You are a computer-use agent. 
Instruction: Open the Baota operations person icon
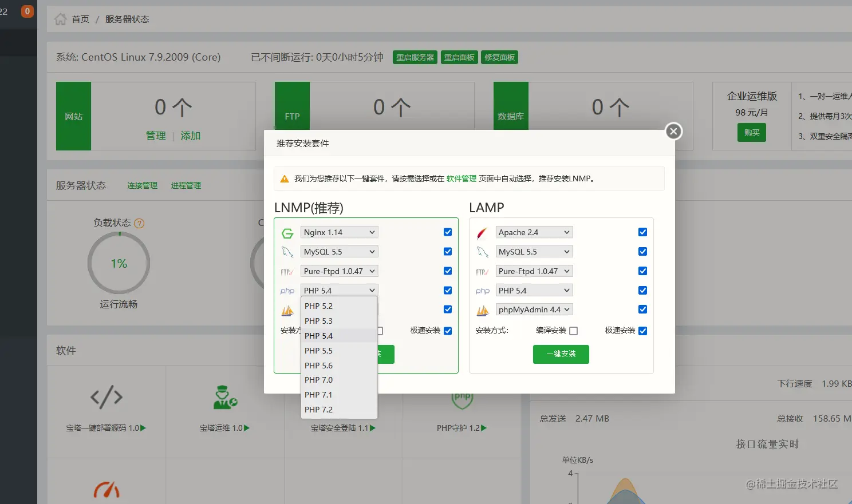pyautogui.click(x=225, y=397)
